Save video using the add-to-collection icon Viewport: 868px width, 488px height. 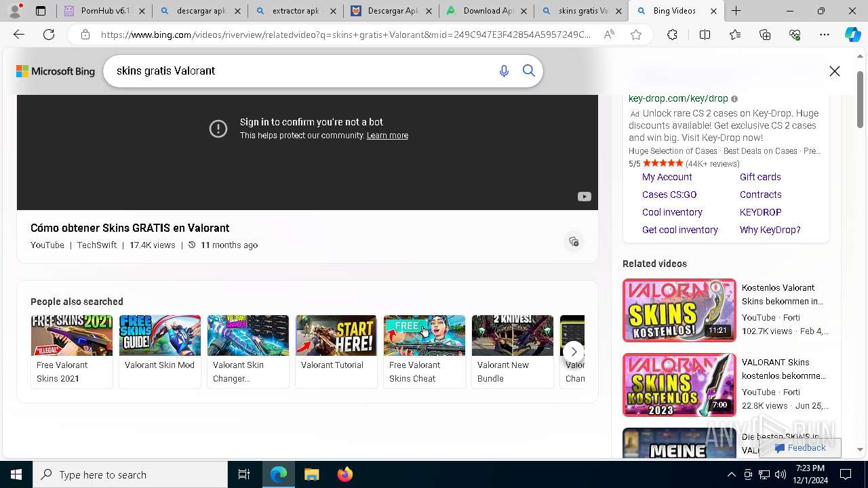click(x=574, y=241)
